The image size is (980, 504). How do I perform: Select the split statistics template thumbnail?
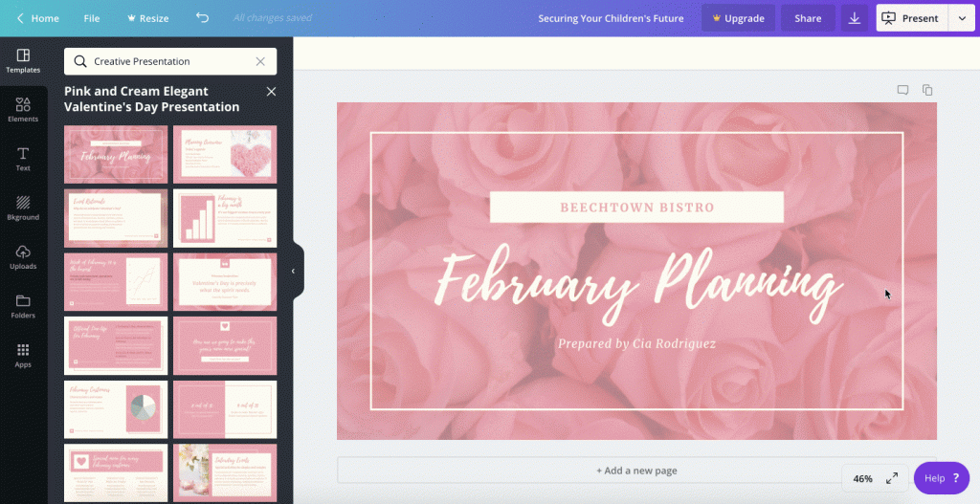[x=225, y=409]
